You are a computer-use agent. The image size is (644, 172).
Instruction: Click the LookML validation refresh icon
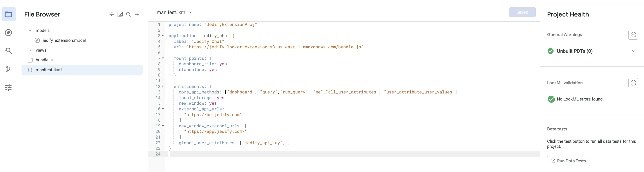point(633,83)
